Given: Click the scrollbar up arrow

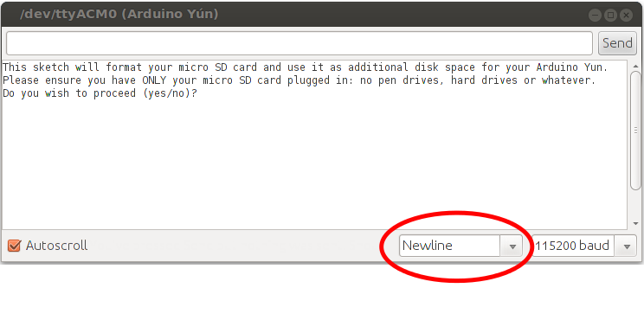Looking at the screenshot, I should 636,66.
